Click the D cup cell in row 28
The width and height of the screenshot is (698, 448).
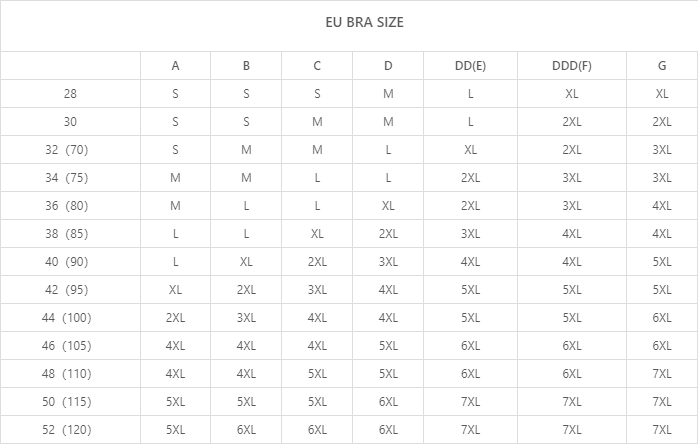click(388, 94)
